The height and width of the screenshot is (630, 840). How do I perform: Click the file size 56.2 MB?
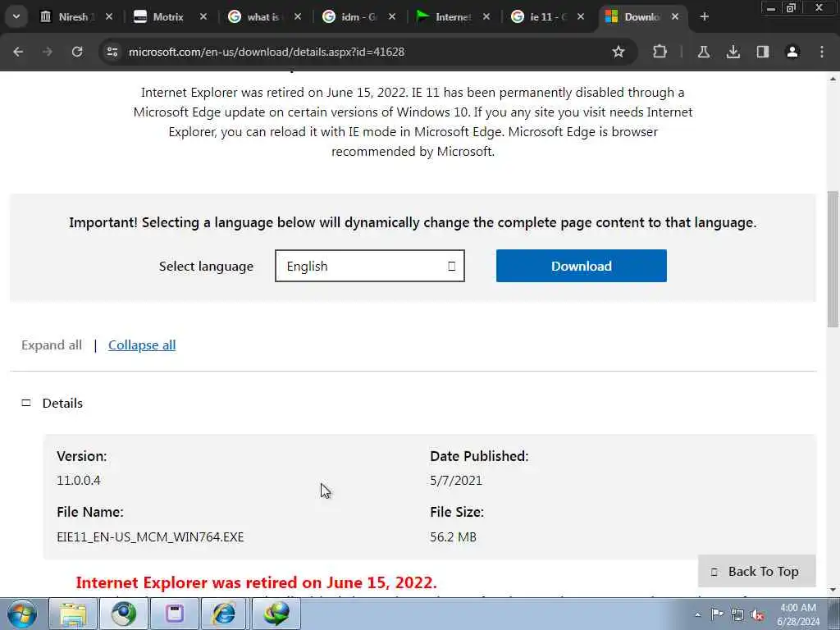pos(453,536)
